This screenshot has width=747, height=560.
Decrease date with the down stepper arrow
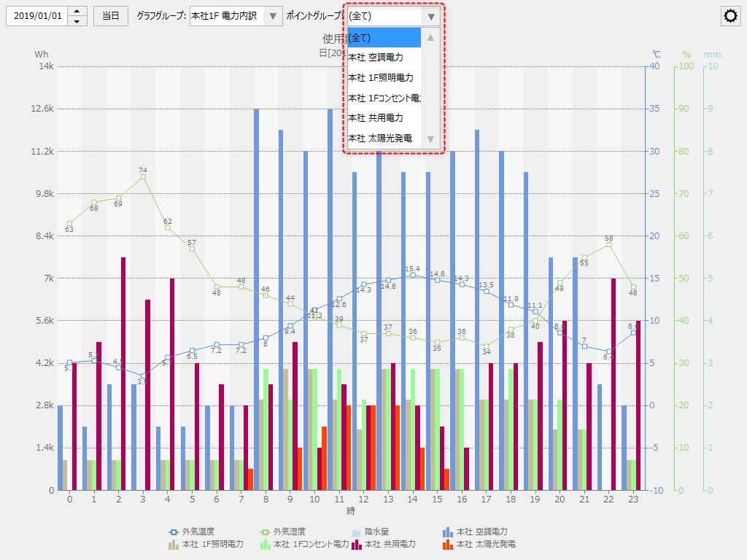77,21
